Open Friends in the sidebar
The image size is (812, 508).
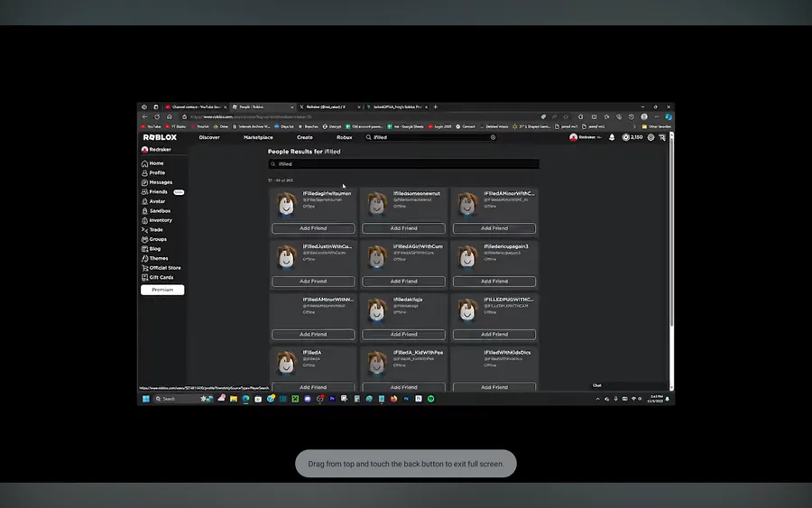(154, 191)
